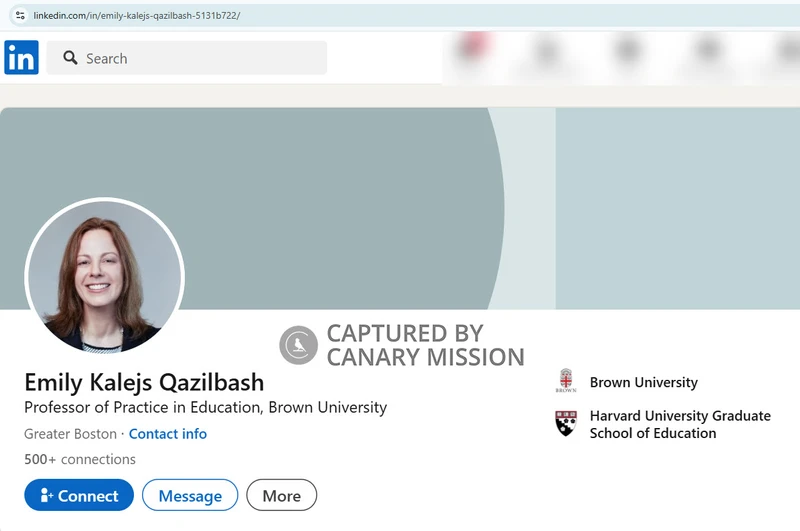Click the Connect button
The width and height of the screenshot is (800, 531).
[79, 495]
